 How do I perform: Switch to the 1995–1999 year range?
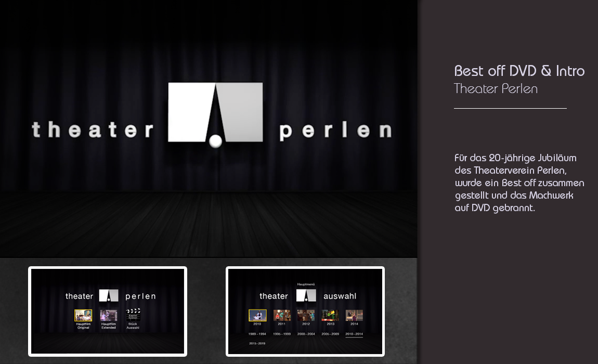click(x=282, y=334)
